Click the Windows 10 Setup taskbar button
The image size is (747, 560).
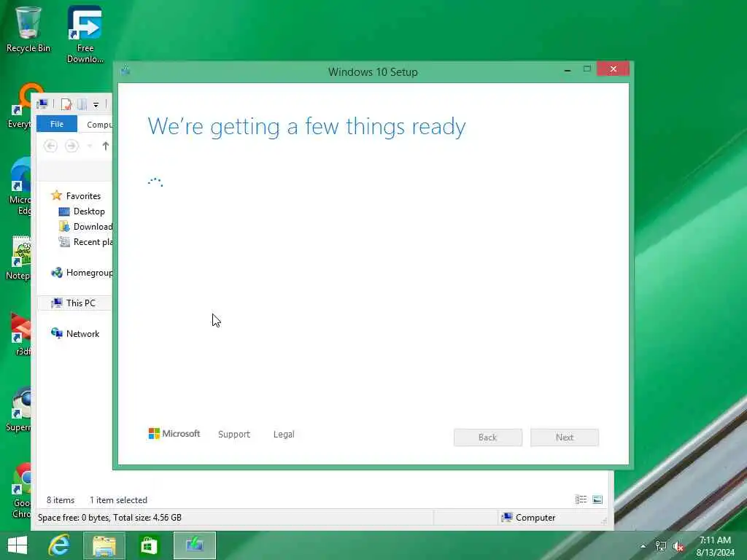(x=194, y=545)
